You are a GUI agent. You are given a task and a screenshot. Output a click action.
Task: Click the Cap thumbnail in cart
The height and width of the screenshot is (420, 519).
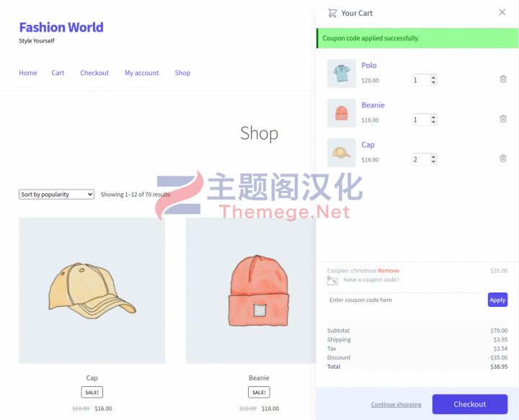342,153
